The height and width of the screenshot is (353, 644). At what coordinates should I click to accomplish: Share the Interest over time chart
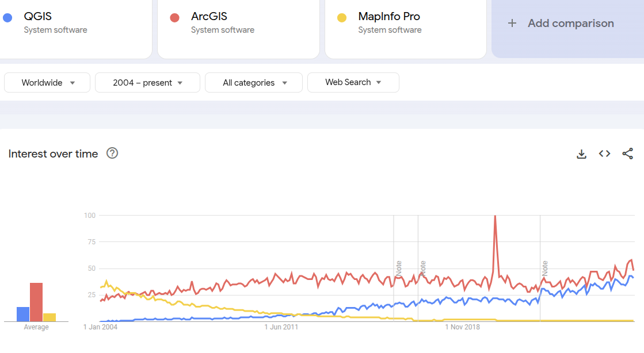pyautogui.click(x=627, y=154)
